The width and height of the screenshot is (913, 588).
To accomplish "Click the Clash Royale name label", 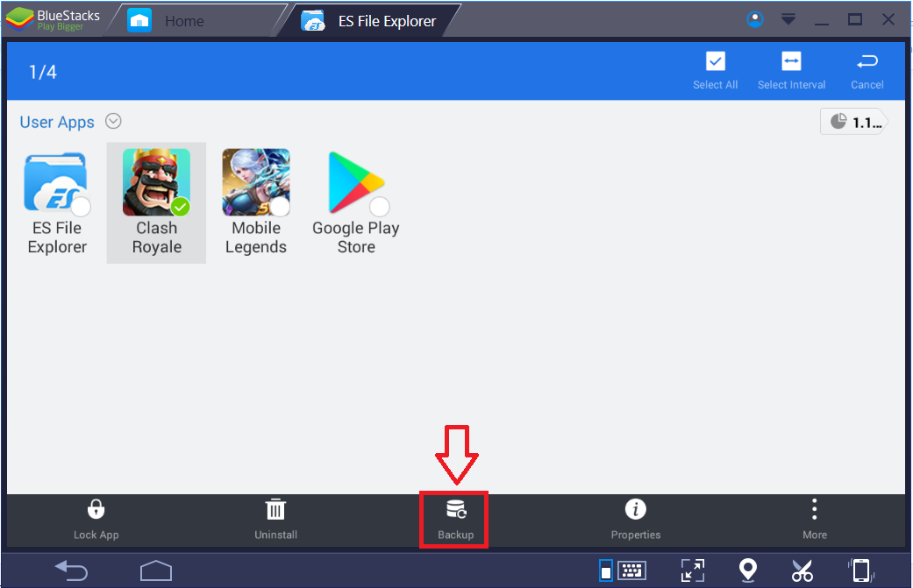I will pyautogui.click(x=157, y=237).
